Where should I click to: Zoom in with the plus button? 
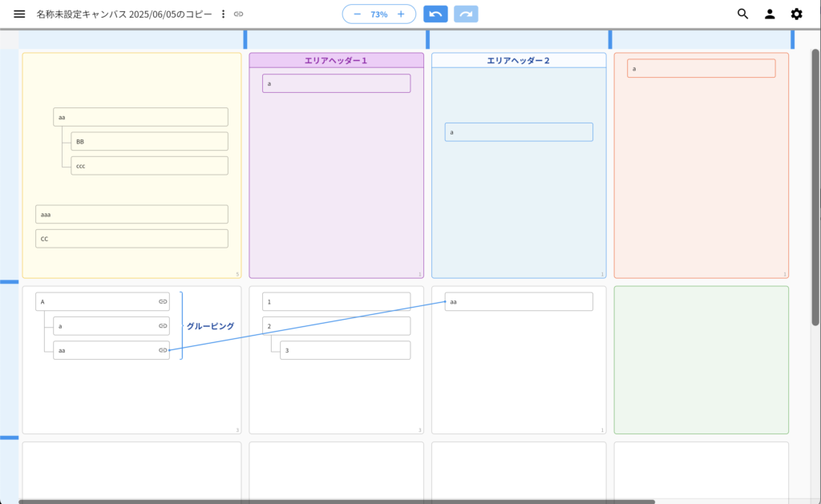coord(401,14)
